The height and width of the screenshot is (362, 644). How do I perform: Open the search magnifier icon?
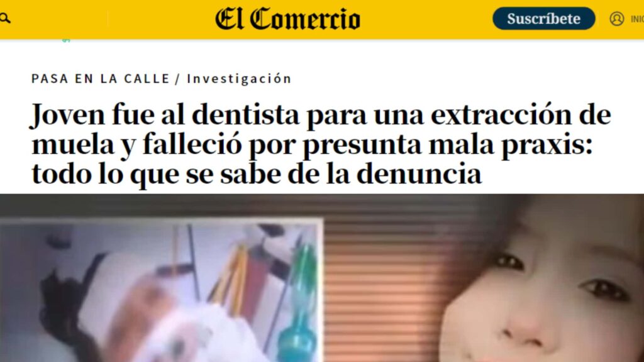(5, 18)
